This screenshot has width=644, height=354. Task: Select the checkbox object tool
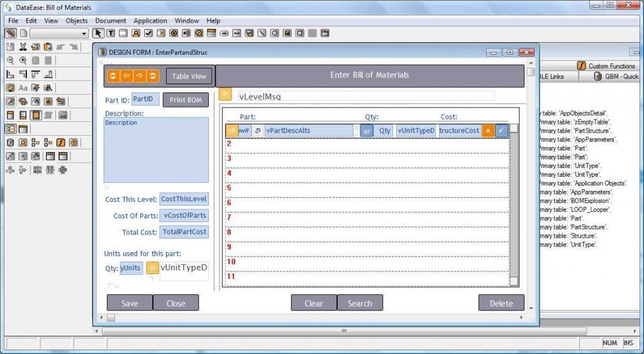148,33
